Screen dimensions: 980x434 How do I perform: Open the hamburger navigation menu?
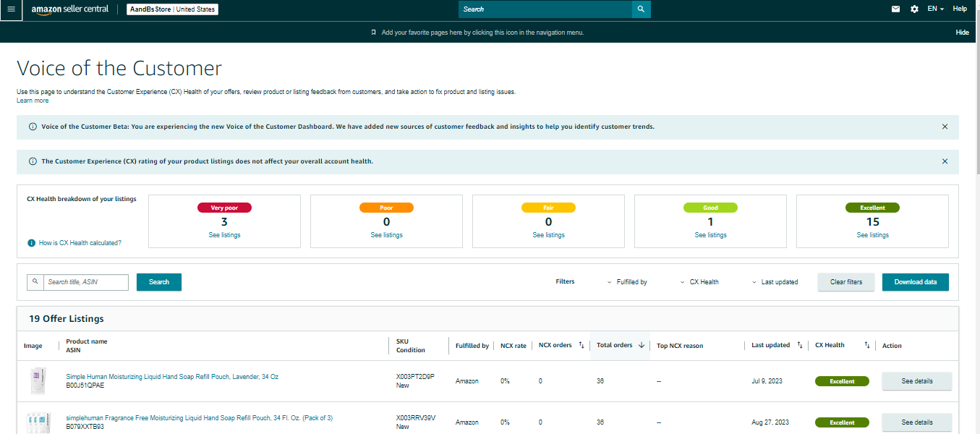11,9
